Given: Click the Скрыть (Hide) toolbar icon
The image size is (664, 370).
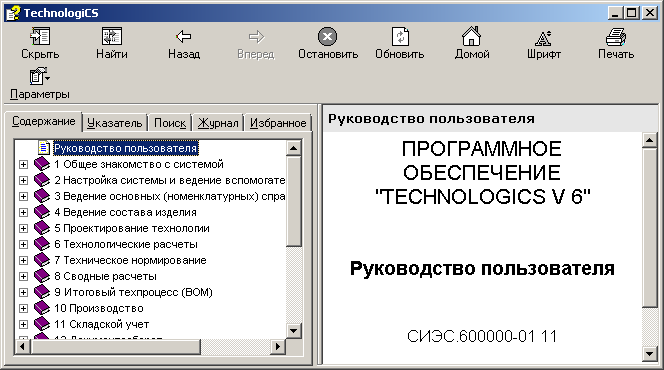Looking at the screenshot, I should pyautogui.click(x=40, y=36).
